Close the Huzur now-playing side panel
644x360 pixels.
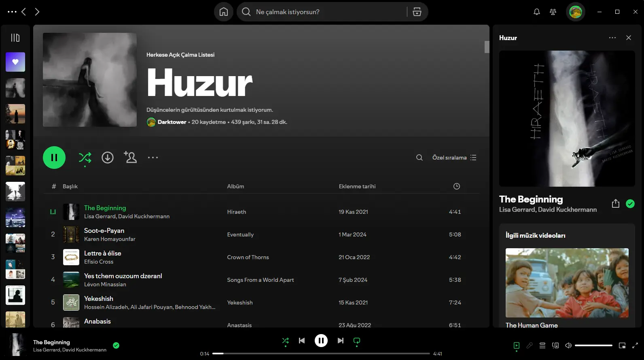[x=629, y=38]
